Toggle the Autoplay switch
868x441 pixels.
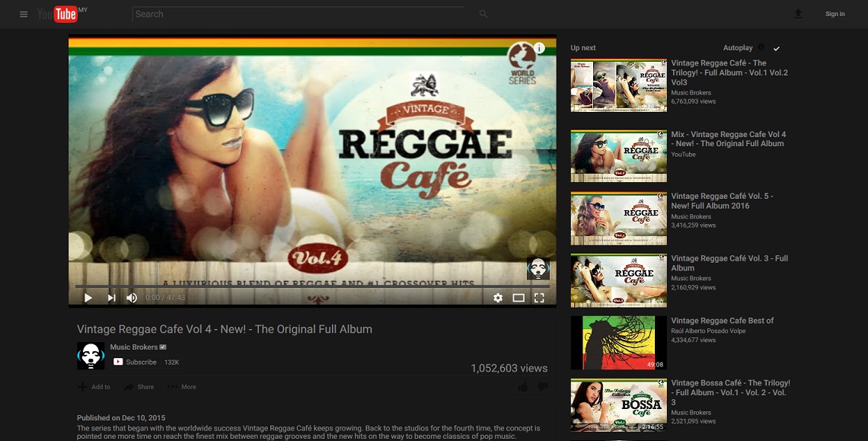pos(780,48)
